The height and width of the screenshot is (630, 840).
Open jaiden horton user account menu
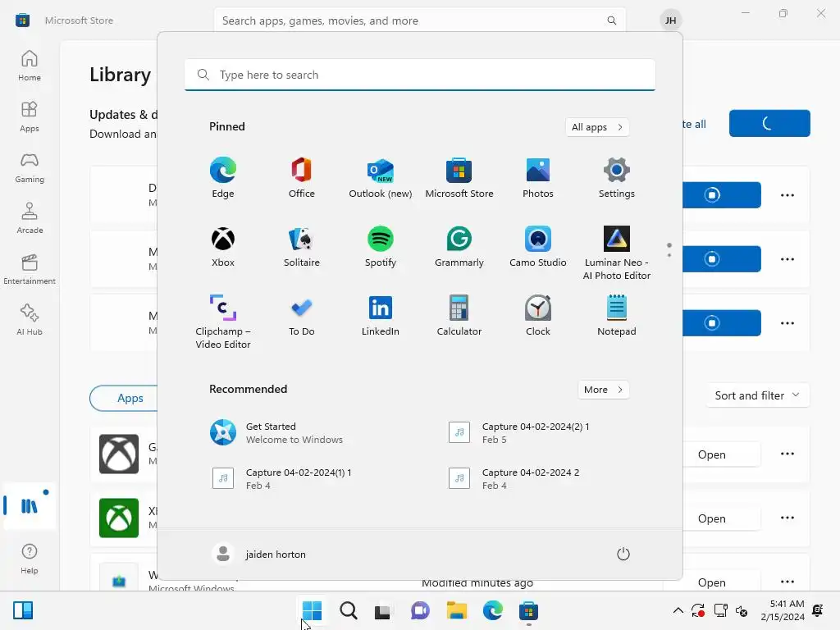(259, 554)
